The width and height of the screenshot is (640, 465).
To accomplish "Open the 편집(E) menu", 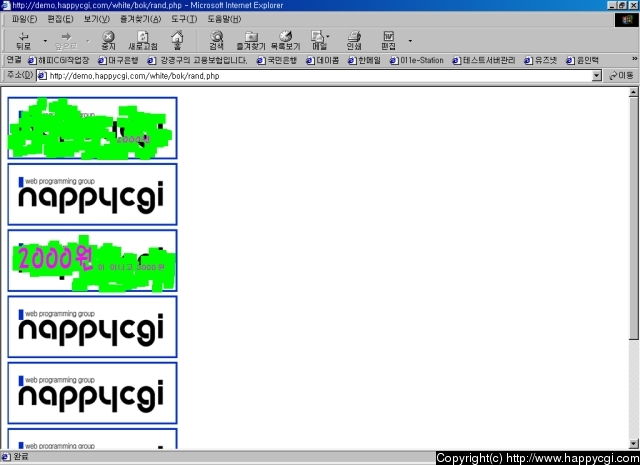I will (60, 19).
